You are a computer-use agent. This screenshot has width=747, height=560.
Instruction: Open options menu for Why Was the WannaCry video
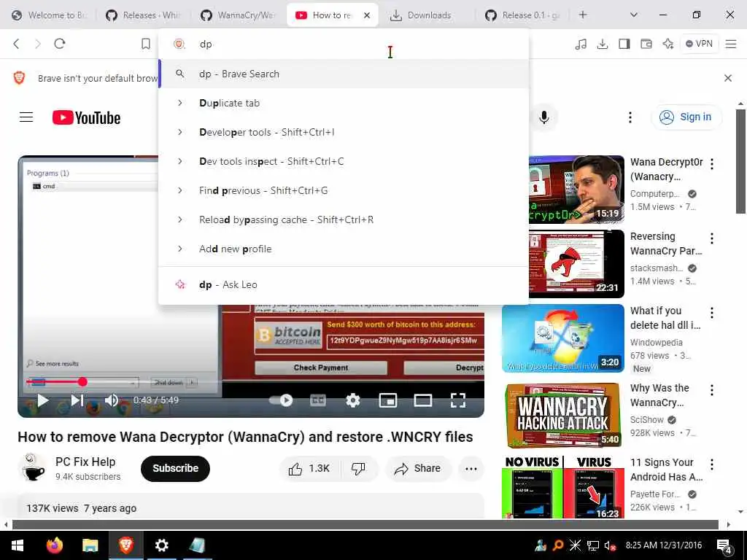(x=712, y=391)
